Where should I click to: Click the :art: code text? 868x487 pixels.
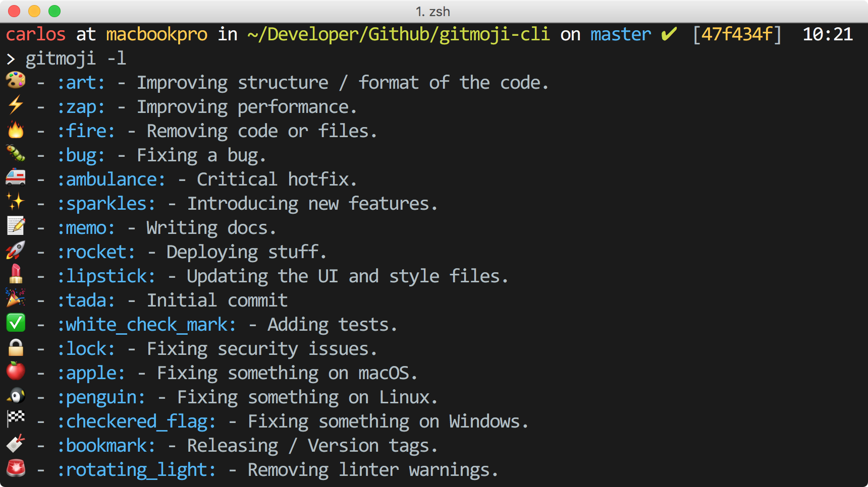(x=81, y=83)
